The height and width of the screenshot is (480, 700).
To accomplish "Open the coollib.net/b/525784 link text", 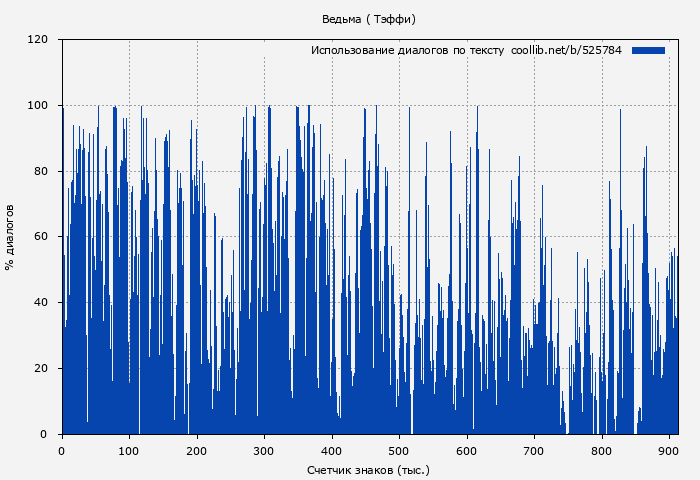I will coord(566,50).
